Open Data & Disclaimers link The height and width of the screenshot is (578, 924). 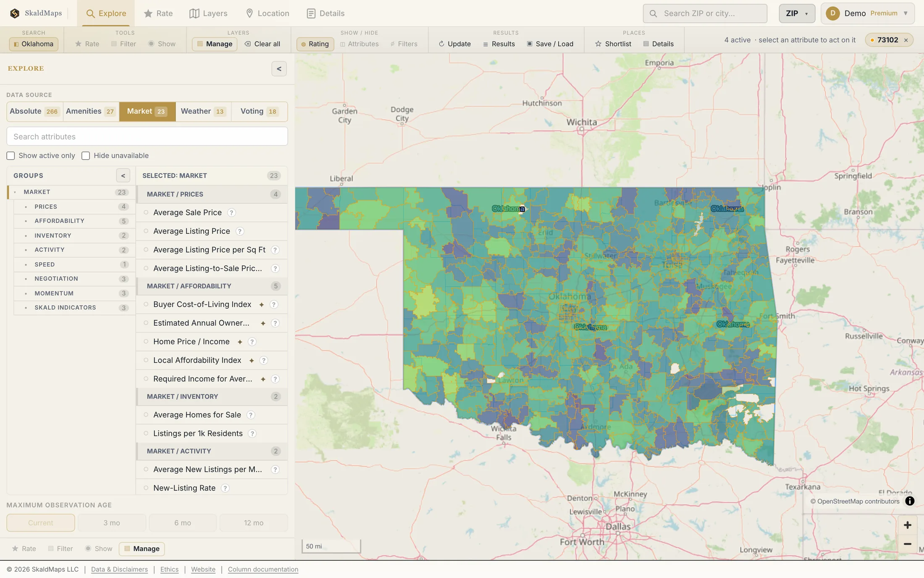coord(119,570)
